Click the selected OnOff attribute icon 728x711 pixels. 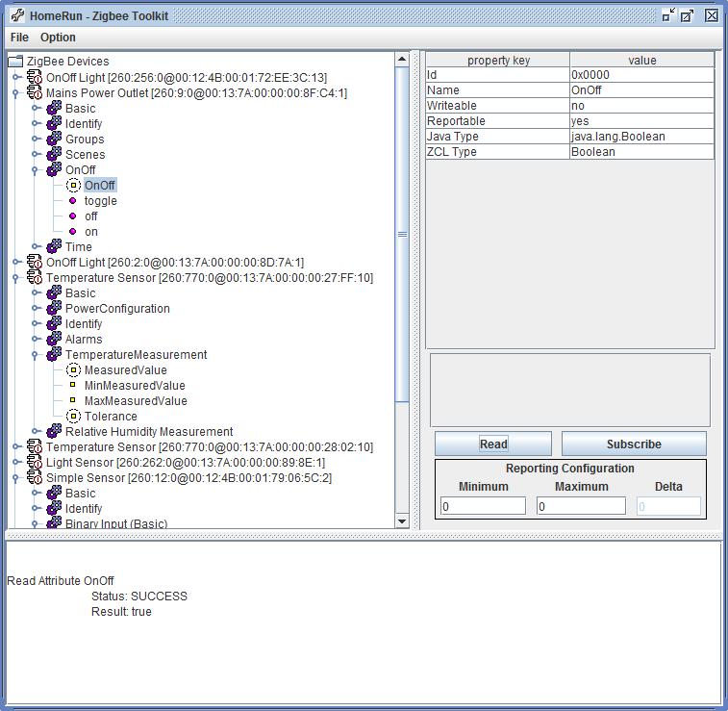click(73, 186)
